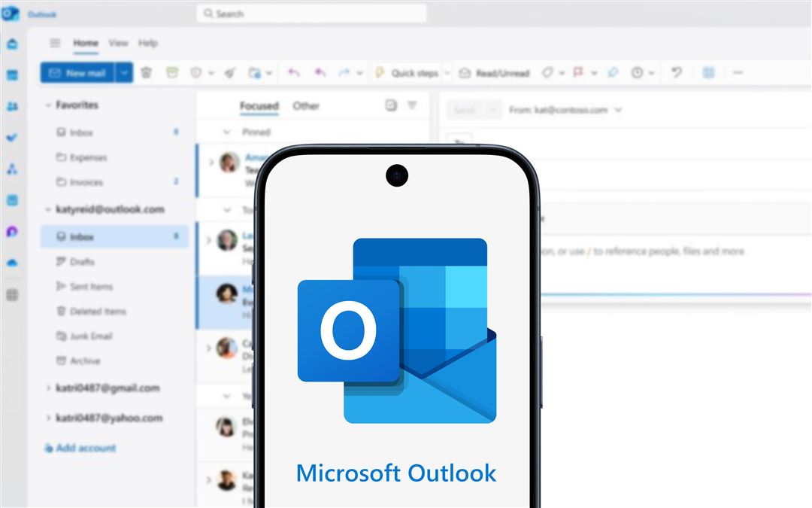Click the Delete icon in the toolbar
The height and width of the screenshot is (508, 812).
147,72
